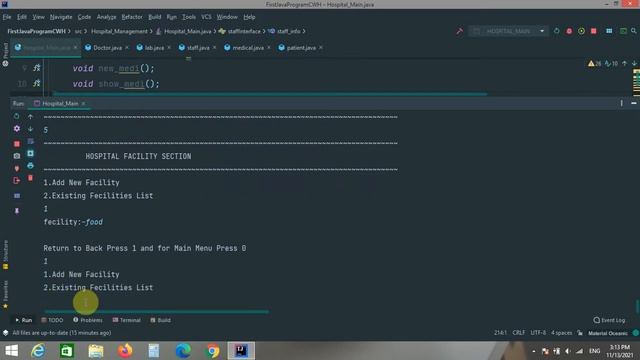
Task: Open the File menu
Action: (7, 17)
